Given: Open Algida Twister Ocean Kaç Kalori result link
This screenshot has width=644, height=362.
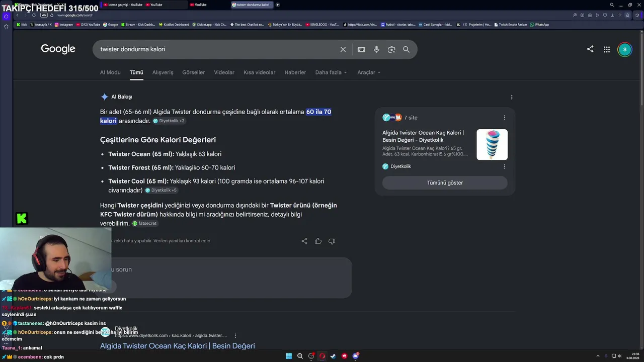Looking at the screenshot, I should pyautogui.click(x=178, y=346).
